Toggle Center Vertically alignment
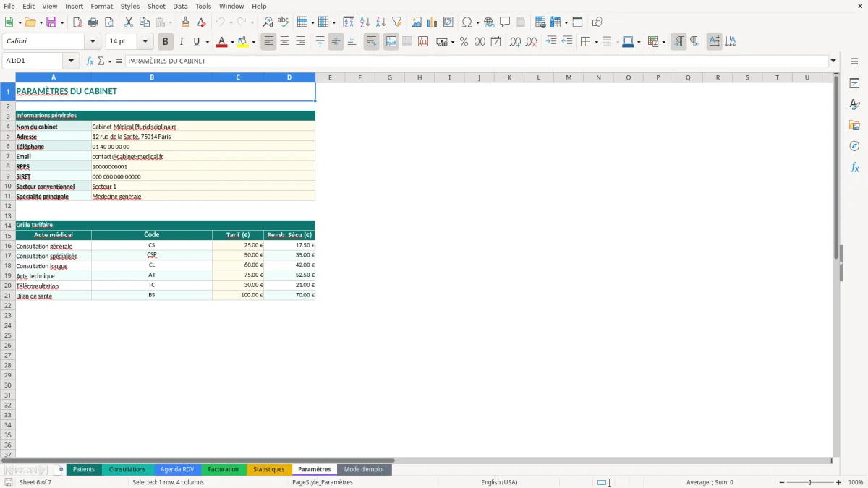868x488 pixels. (x=336, y=42)
